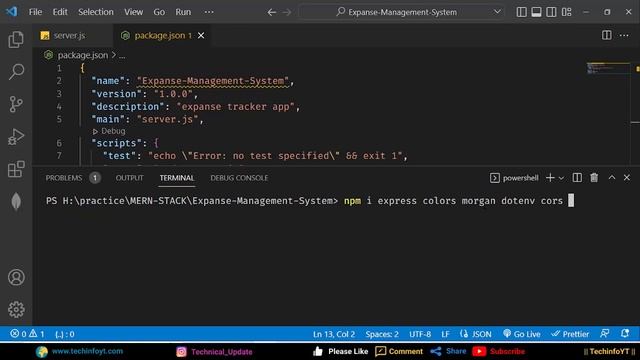The width and height of the screenshot is (640, 360).
Task: Click the editor minimap
Action: [608, 69]
